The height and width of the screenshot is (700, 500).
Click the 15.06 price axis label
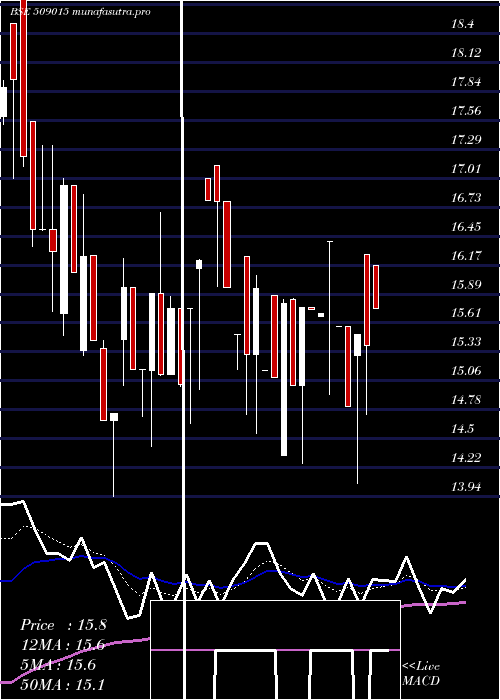click(x=466, y=371)
